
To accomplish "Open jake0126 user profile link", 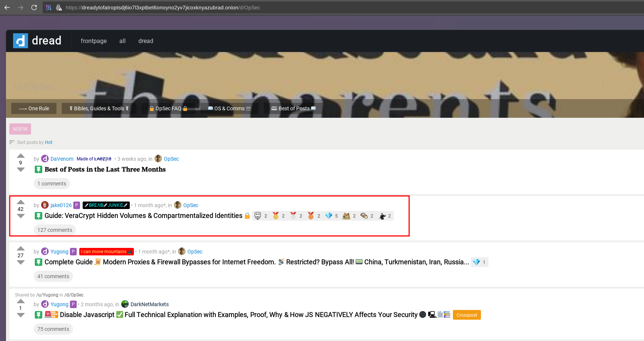I will click(x=61, y=205).
